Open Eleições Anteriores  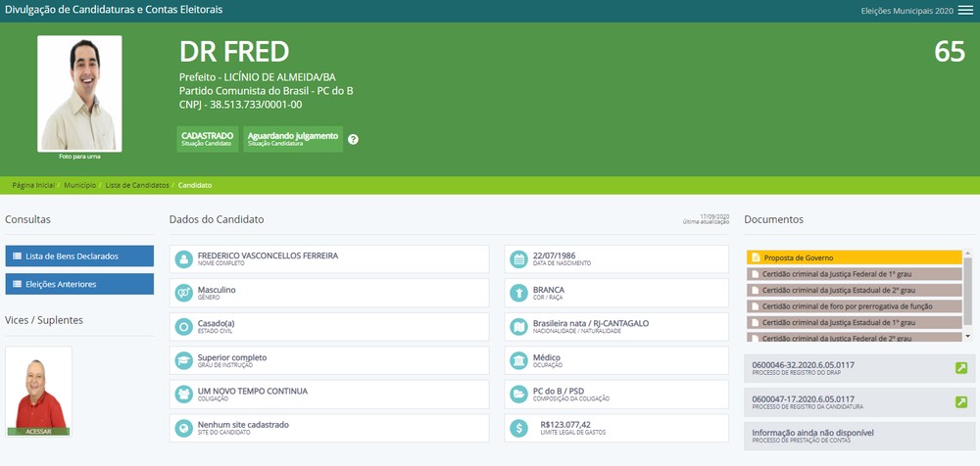pyautogui.click(x=79, y=284)
